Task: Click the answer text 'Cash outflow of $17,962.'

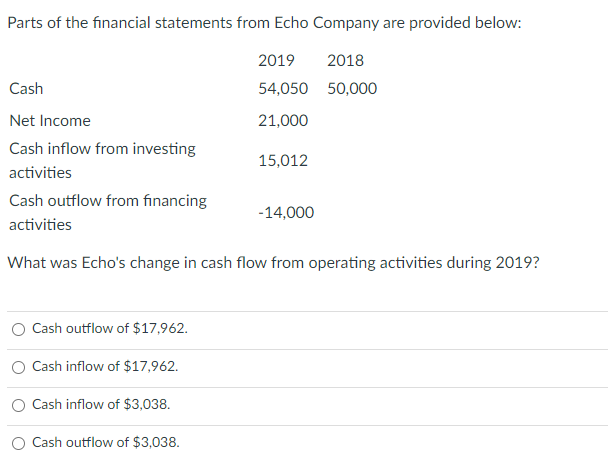Action: pyautogui.click(x=110, y=328)
